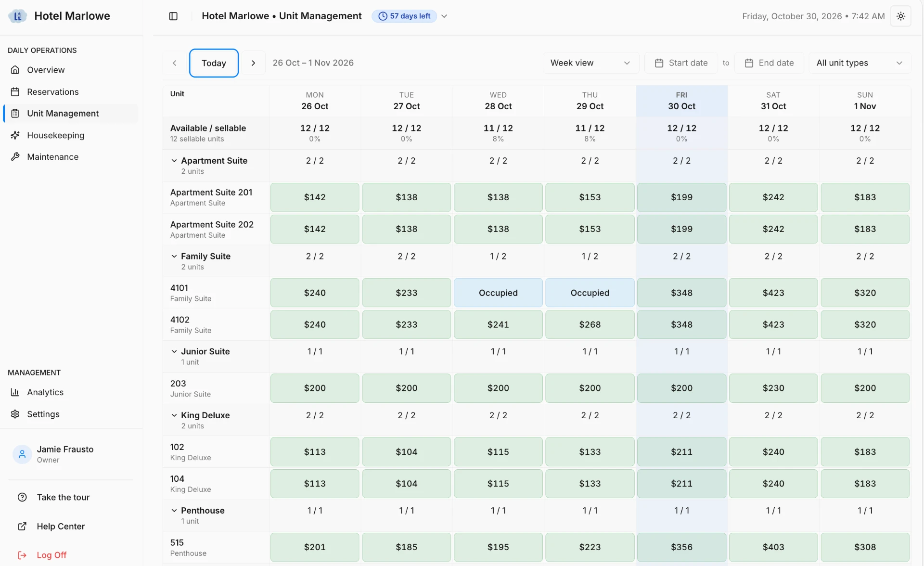Open the Help Center link
924x566 pixels.
tap(61, 526)
